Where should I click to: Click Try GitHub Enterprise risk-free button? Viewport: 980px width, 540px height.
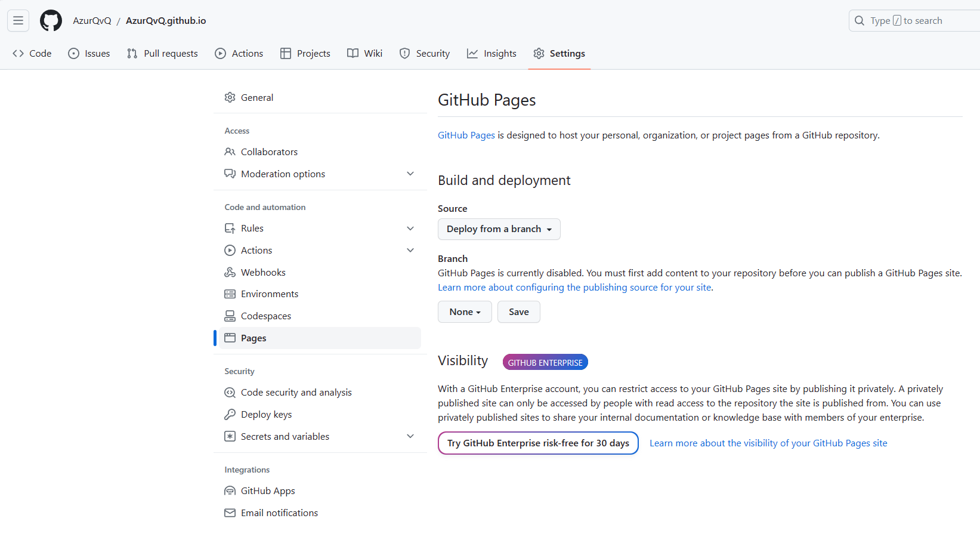538,443
